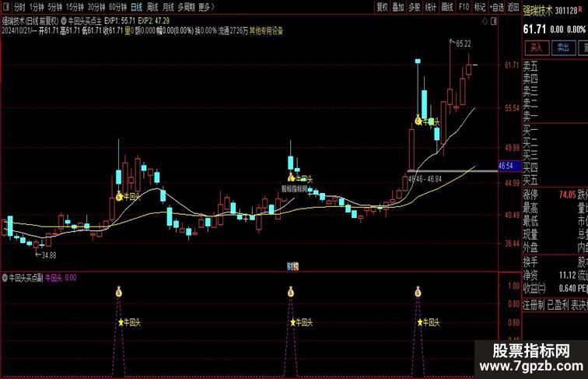
Task: Click the 其他专用设备 industry link
Action: coord(266,31)
